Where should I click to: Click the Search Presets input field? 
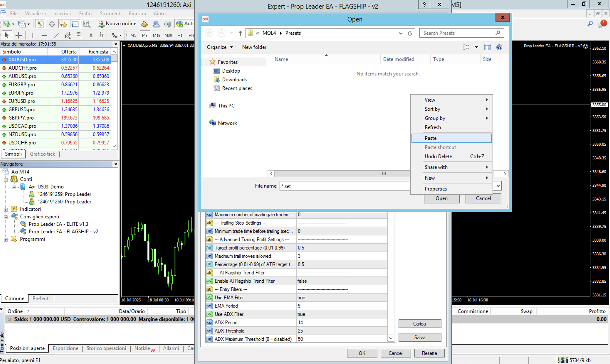click(x=457, y=33)
